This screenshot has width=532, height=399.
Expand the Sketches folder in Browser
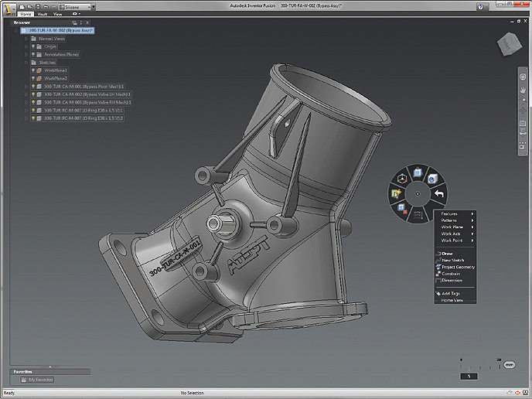(26, 63)
